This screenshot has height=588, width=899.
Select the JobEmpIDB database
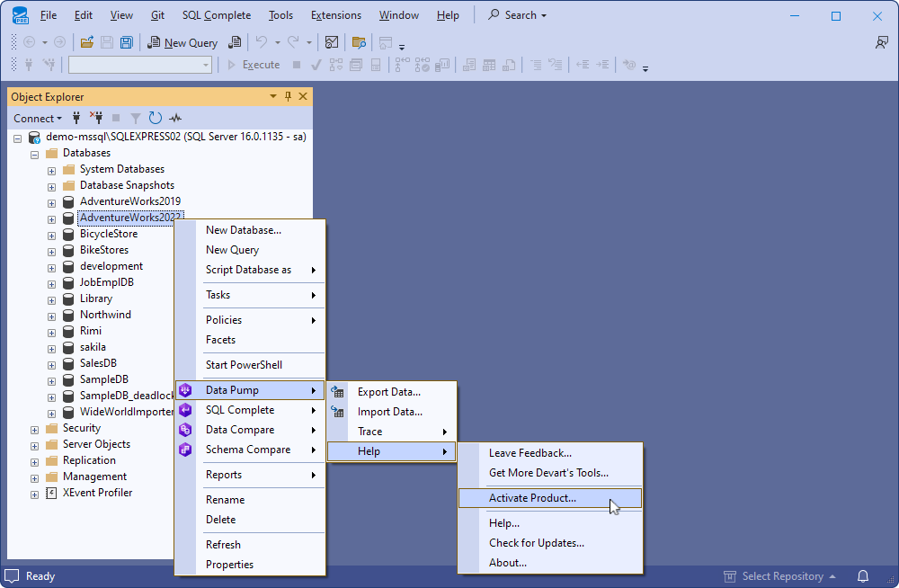coord(107,282)
